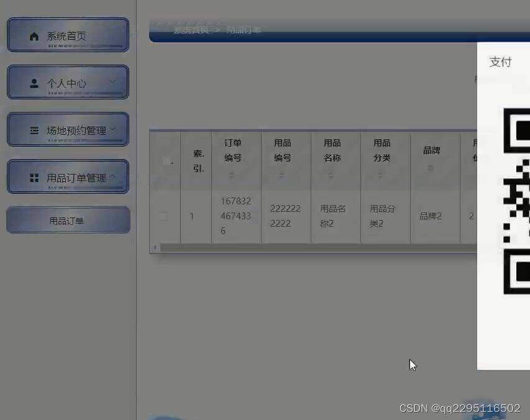Image resolution: width=530 pixels, height=420 pixels.
Task: Sort by the 订单编号 column arrows
Action: [231, 175]
